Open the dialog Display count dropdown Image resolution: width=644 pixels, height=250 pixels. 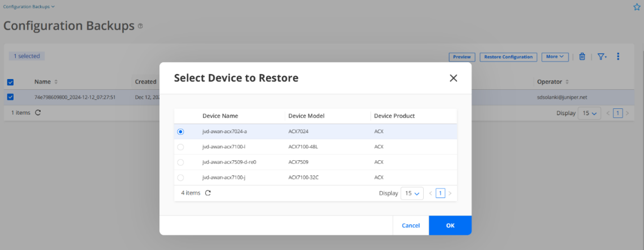tap(411, 193)
